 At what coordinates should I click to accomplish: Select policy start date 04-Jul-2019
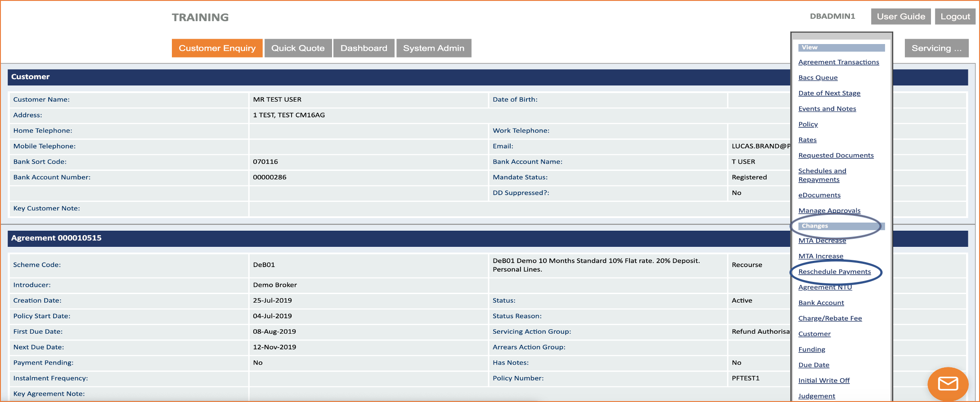[x=272, y=316]
